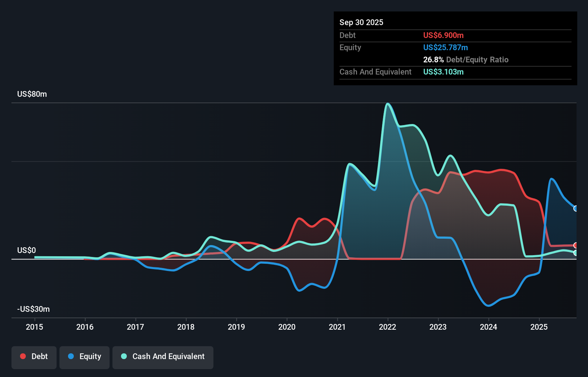
Task: Select the blue Equity endpoint marker on chart
Action: (576, 208)
